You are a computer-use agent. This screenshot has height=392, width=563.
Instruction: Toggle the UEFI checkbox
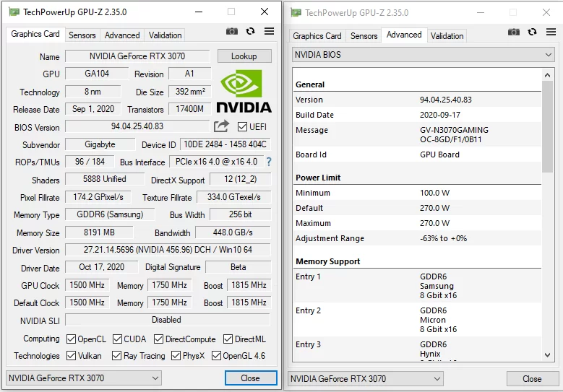242,126
